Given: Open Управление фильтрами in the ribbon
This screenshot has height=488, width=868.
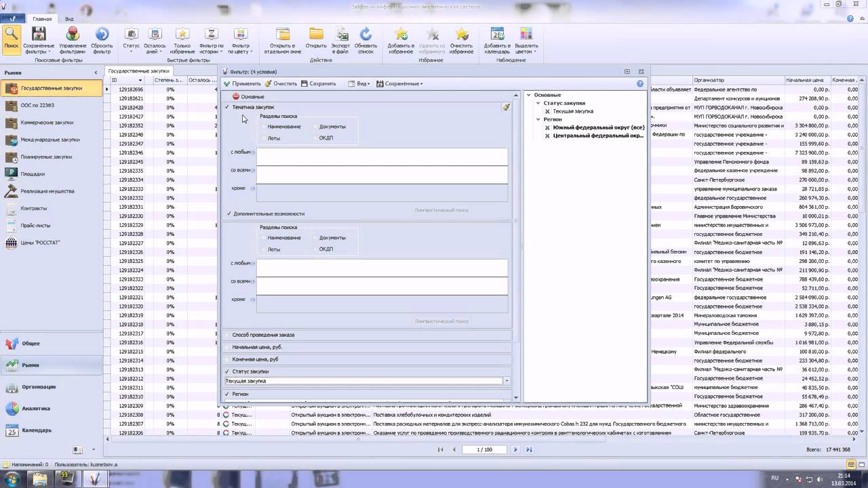Looking at the screenshot, I should [x=73, y=40].
